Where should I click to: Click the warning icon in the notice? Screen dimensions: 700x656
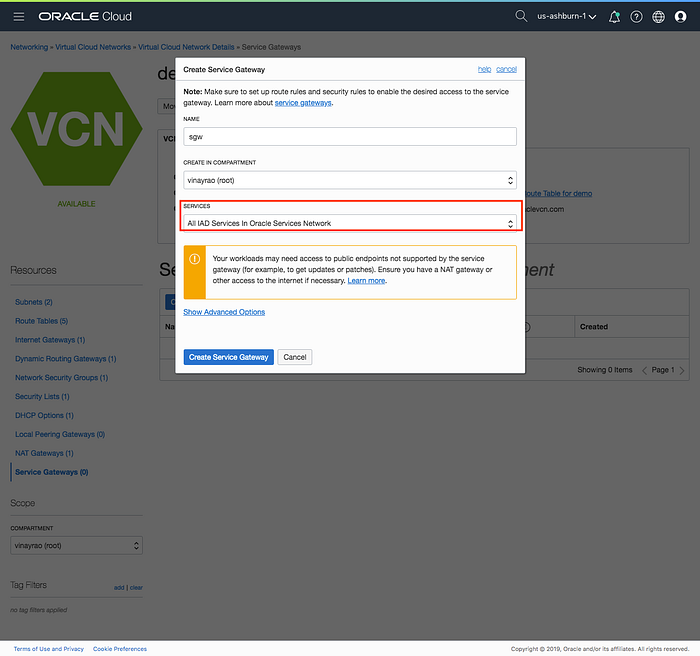[x=195, y=259]
